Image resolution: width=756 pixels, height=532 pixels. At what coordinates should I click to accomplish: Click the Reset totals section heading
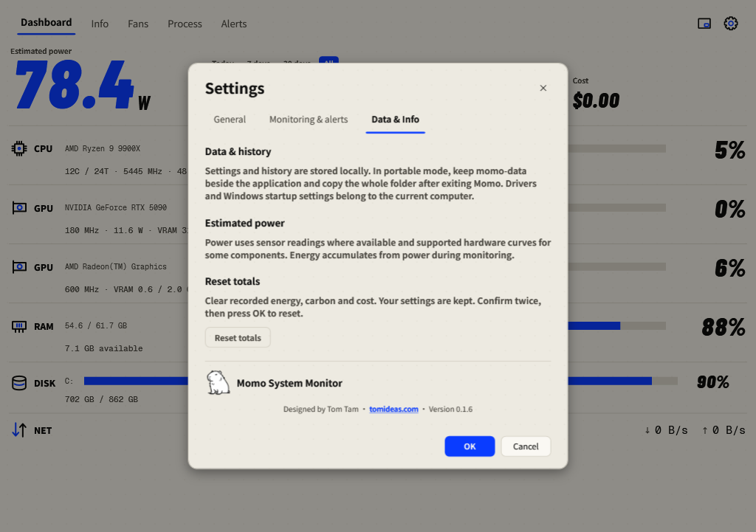pyautogui.click(x=233, y=281)
